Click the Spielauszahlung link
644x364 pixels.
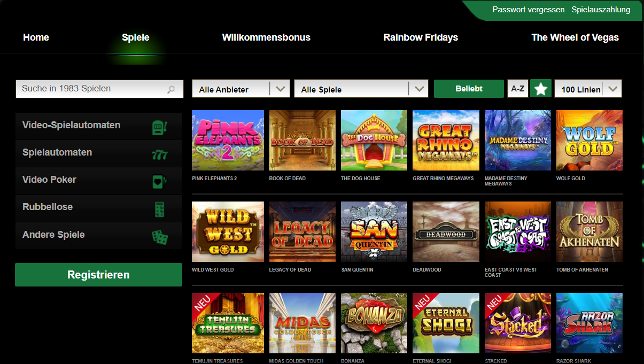(601, 10)
